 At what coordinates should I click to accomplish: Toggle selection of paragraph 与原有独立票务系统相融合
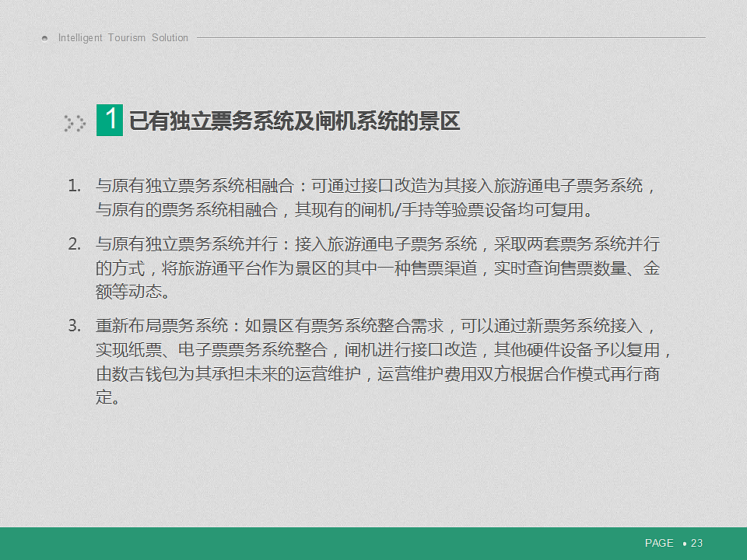point(373,198)
